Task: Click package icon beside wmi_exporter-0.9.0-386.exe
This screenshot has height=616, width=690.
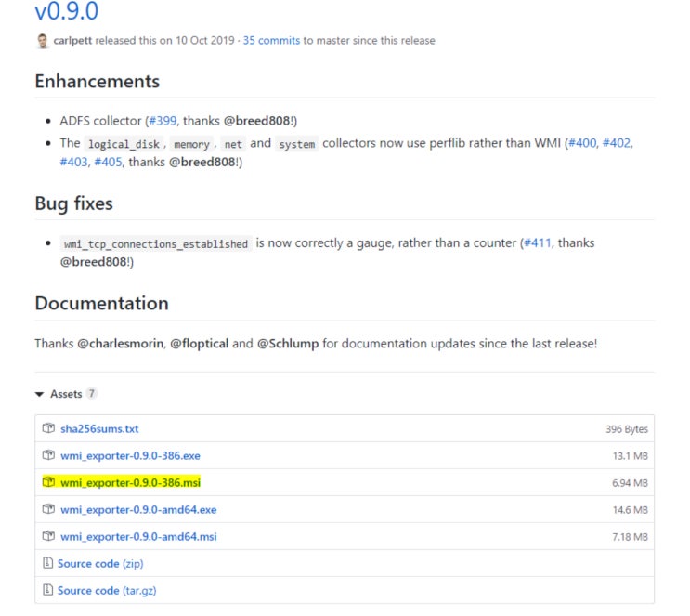Action: [49, 456]
